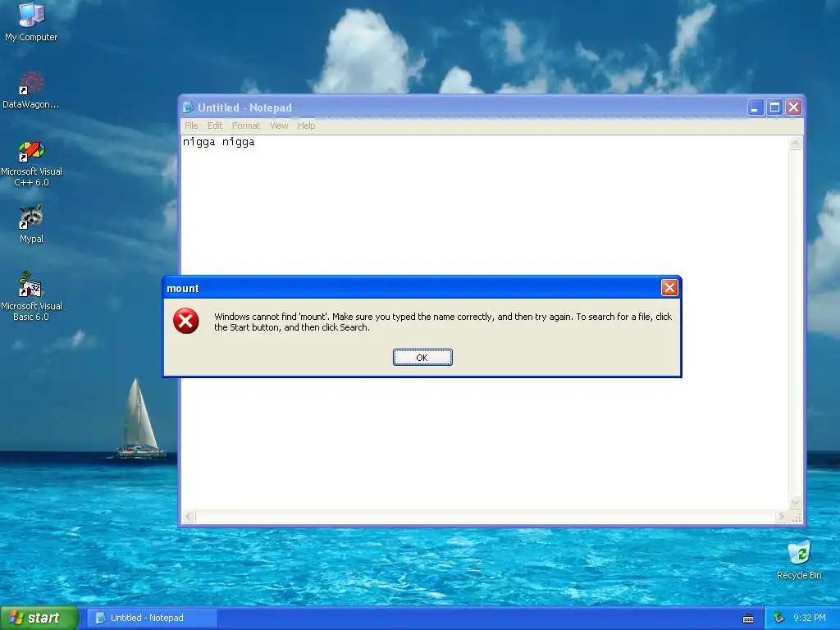Open Notepad View menu
The image size is (840, 630).
tap(279, 126)
